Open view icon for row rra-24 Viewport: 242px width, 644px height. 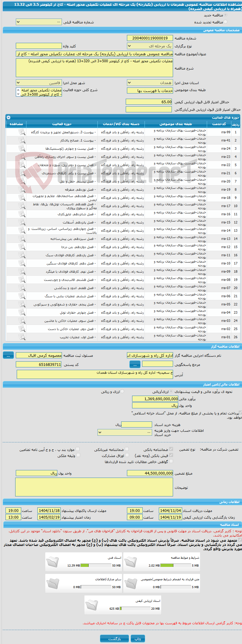click(x=22, y=148)
